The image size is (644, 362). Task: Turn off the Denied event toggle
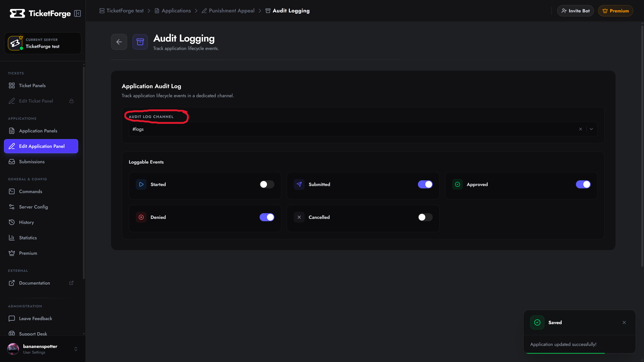point(267,217)
